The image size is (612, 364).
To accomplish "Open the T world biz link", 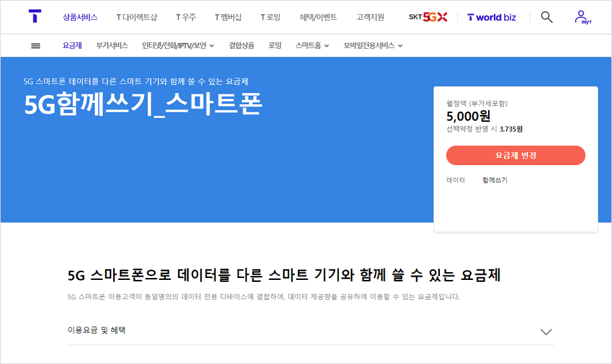I will pos(491,17).
